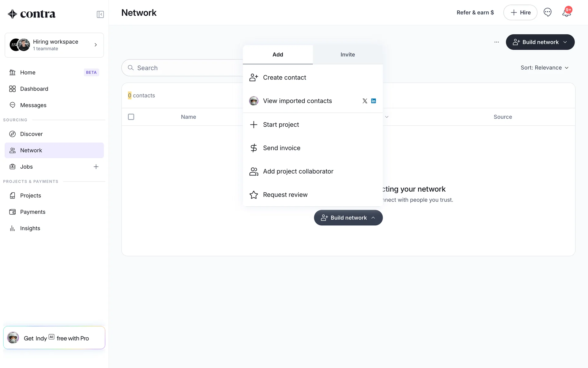Open the notifications bell
Image resolution: width=588 pixels, height=368 pixels.
[566, 13]
